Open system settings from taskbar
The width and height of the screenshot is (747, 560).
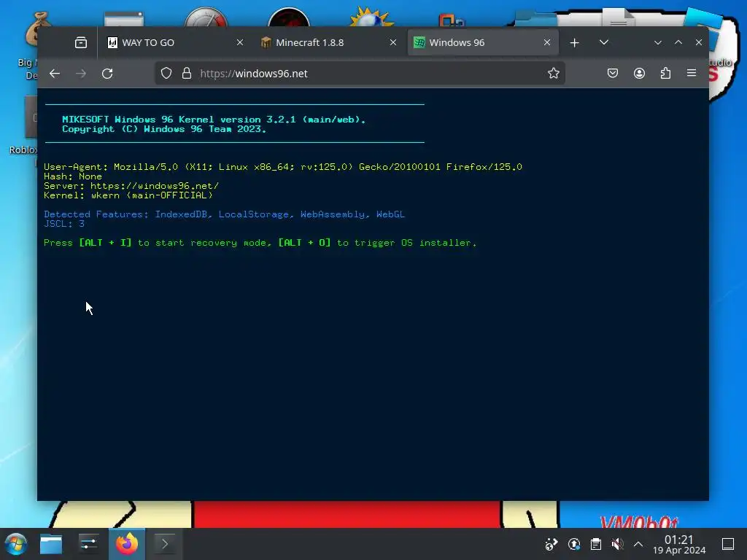(88, 544)
